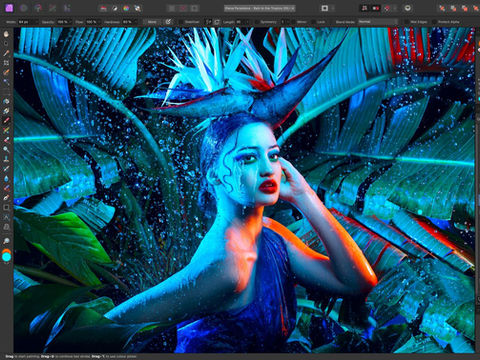480x360 pixels.
Task: Switch to the Liquify Persona
Action: coord(23,8)
